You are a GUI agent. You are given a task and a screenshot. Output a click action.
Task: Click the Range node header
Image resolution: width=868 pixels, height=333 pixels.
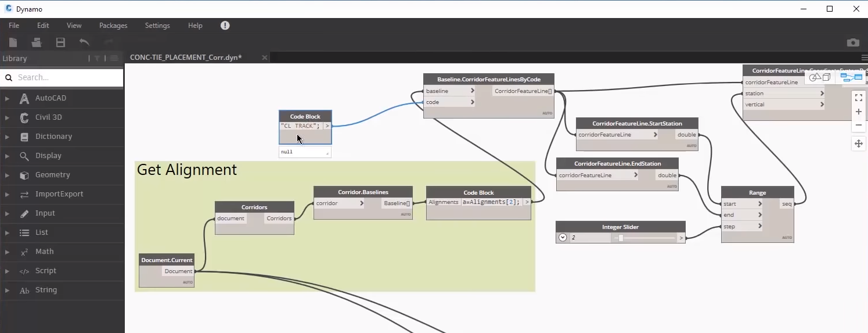[758, 192]
